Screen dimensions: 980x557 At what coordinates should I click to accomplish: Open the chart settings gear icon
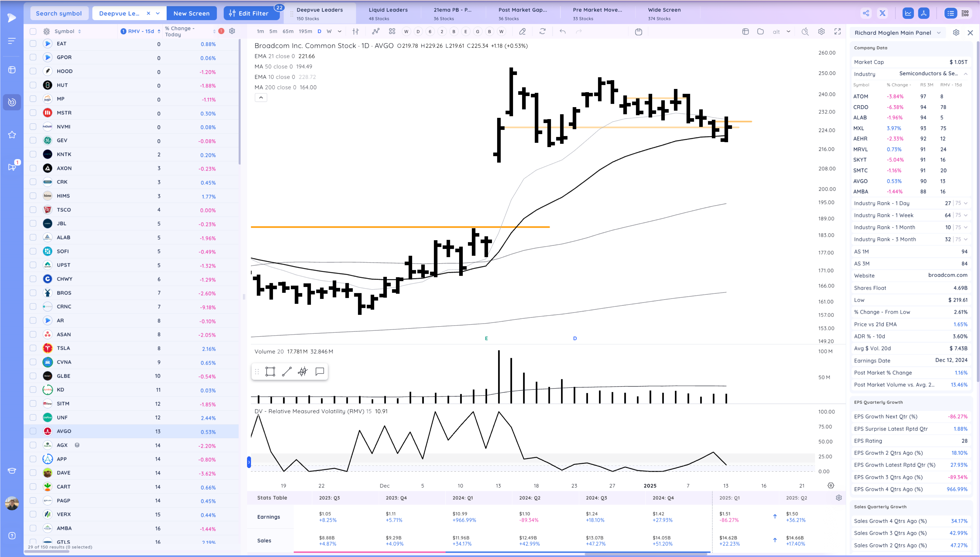pyautogui.click(x=821, y=31)
